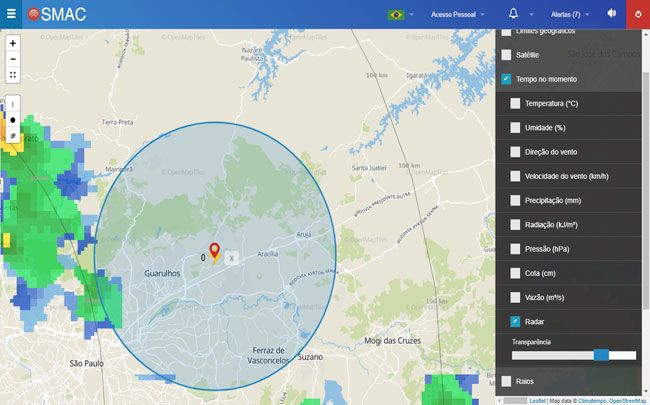Click the notifications bell icon

(x=514, y=14)
